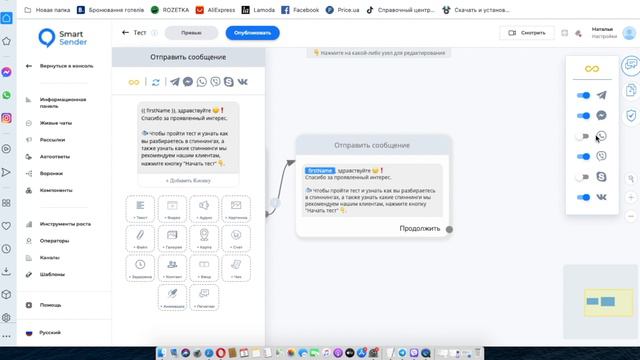Open ROZETKA bookmark
This screenshot has width=640, height=360.
(170, 10)
